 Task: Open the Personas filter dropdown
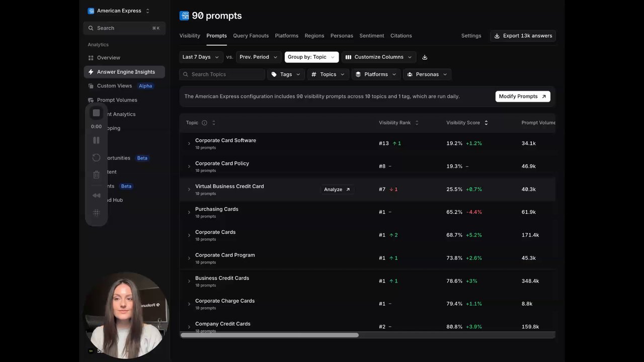[427, 74]
